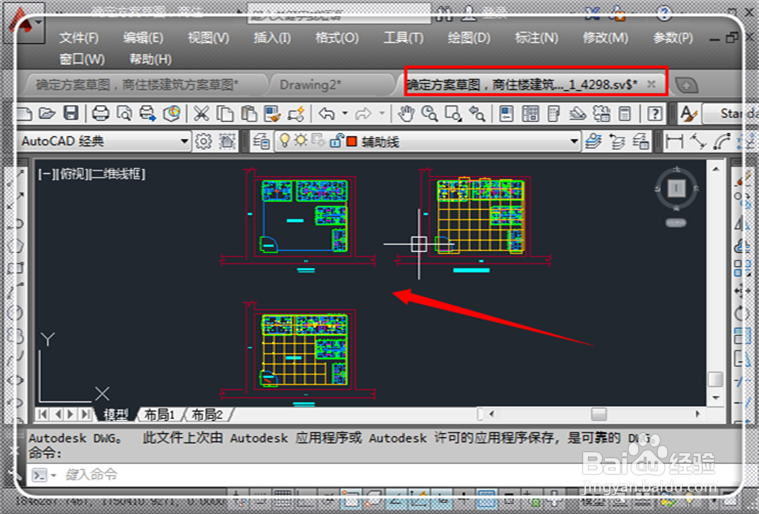Click the new drawing tab button

[x=686, y=85]
